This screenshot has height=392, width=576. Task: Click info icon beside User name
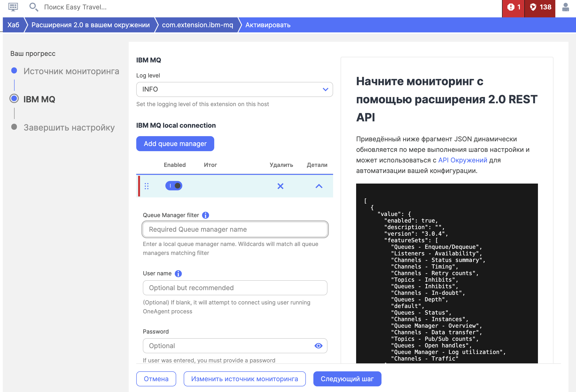coord(178,274)
